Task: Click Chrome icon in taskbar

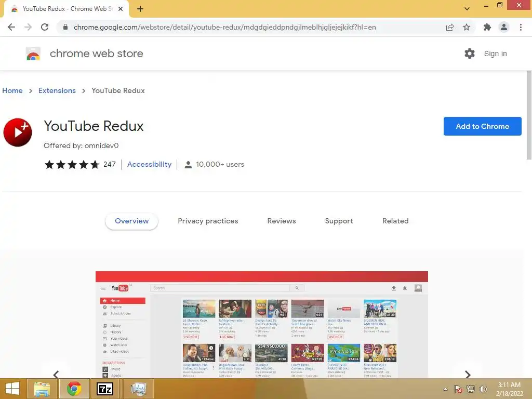Action: pos(74,389)
